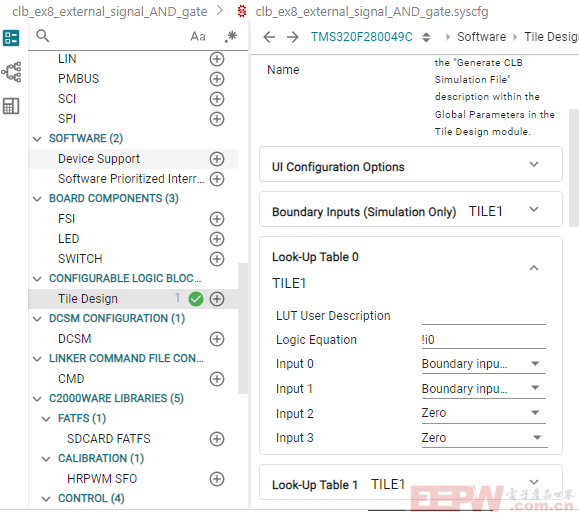Add Software Prioritized Interrupts instance
This screenshot has width=579, height=517.
click(217, 179)
